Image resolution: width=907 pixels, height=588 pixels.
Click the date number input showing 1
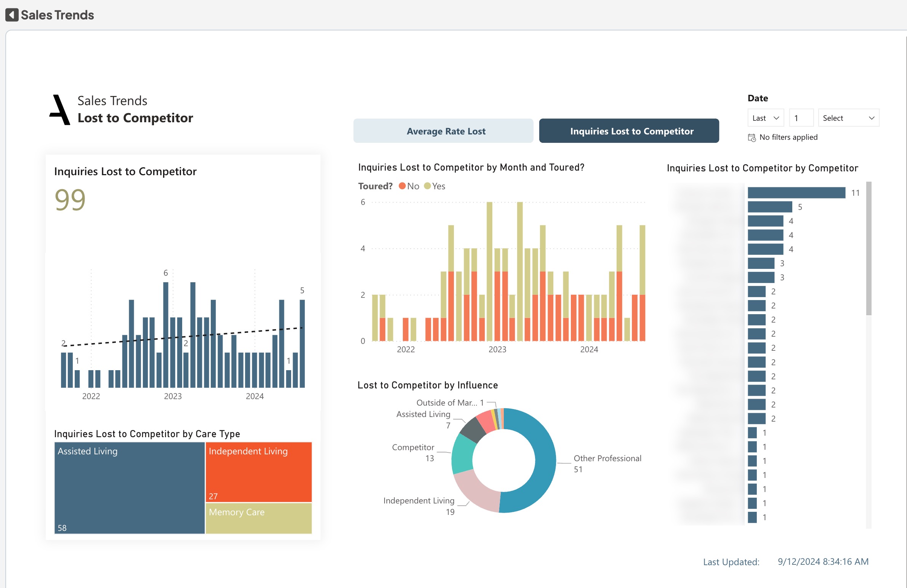coord(801,118)
